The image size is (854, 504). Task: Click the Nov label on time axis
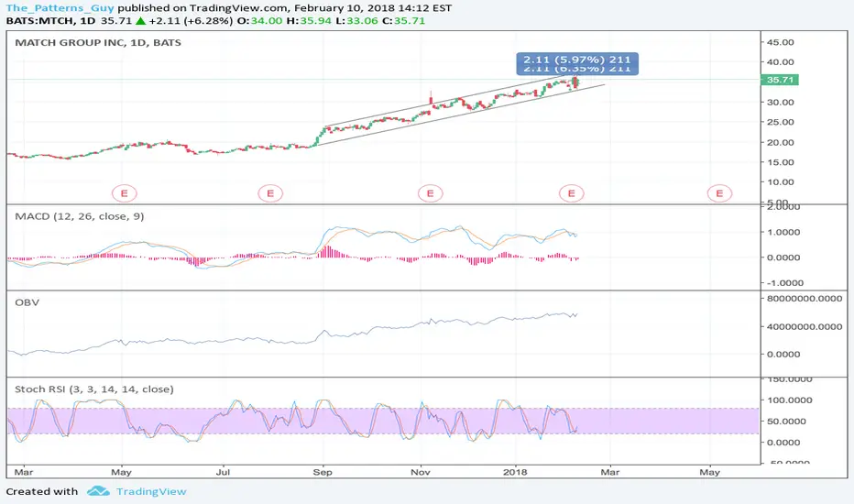pyautogui.click(x=421, y=472)
